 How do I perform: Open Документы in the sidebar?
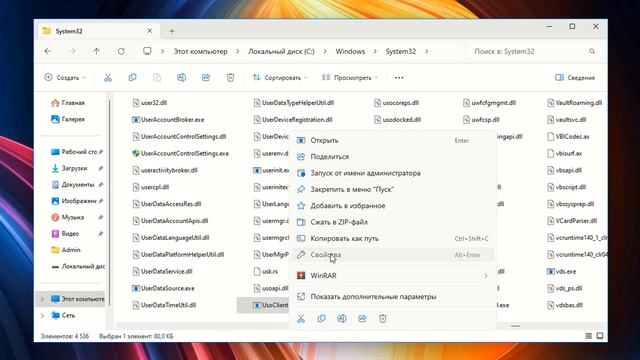tap(73, 184)
